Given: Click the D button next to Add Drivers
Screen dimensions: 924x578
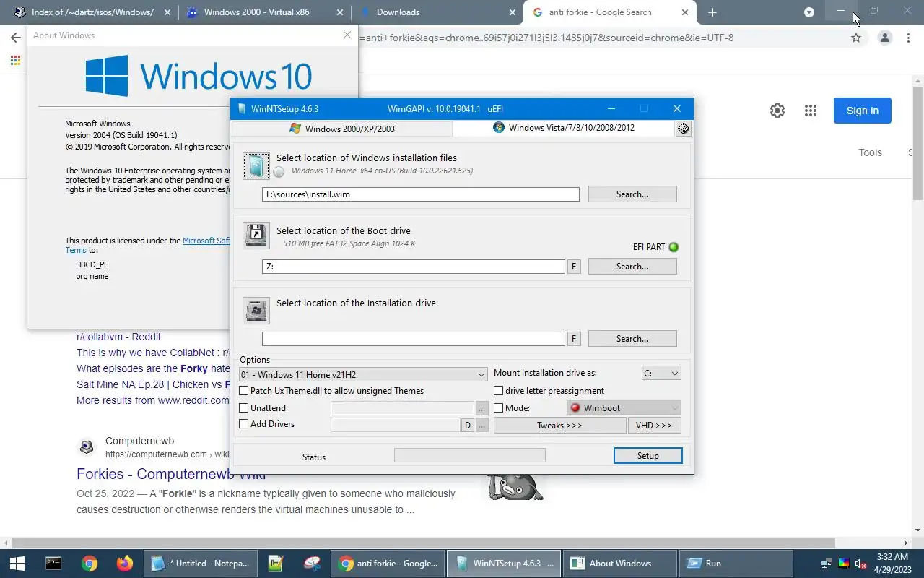Looking at the screenshot, I should pyautogui.click(x=468, y=426).
